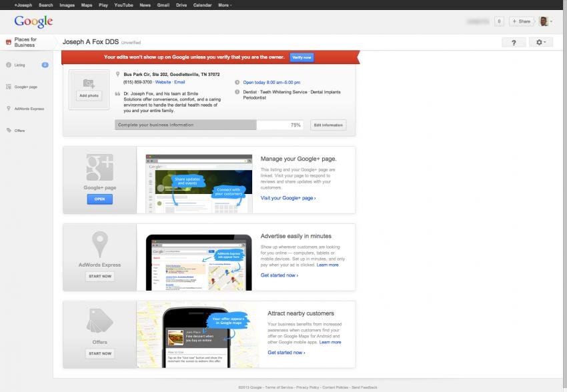
Task: Click Visit your Google+ page link
Action: coord(288,198)
